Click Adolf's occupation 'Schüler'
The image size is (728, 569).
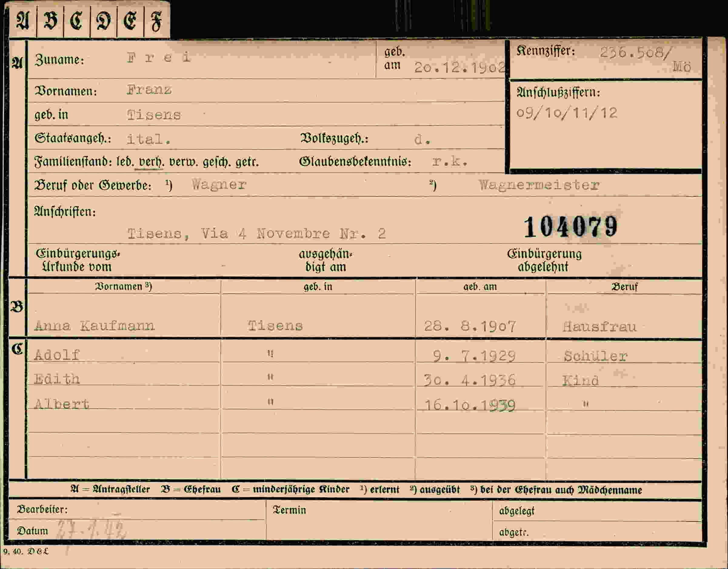point(595,356)
